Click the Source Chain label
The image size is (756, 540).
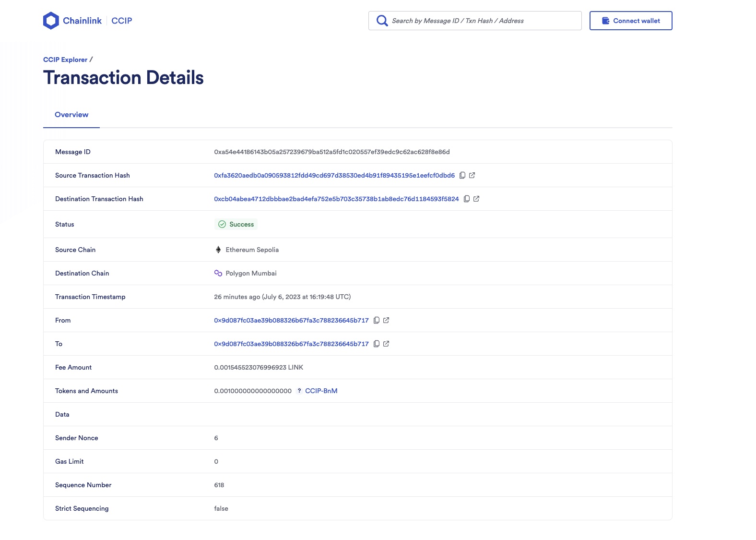pyautogui.click(x=75, y=250)
